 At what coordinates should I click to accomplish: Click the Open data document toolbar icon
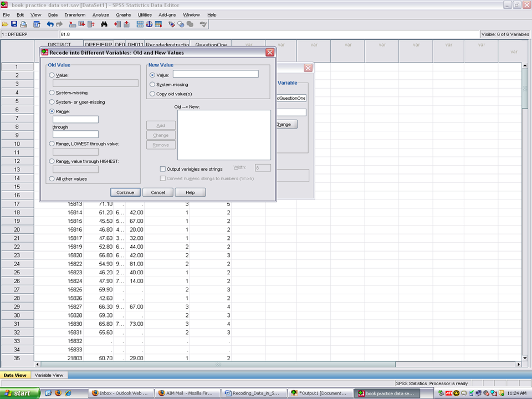click(x=5, y=24)
